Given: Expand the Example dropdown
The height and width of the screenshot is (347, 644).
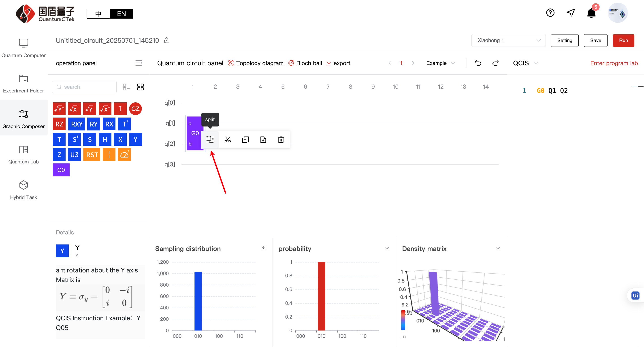Looking at the screenshot, I should point(441,63).
